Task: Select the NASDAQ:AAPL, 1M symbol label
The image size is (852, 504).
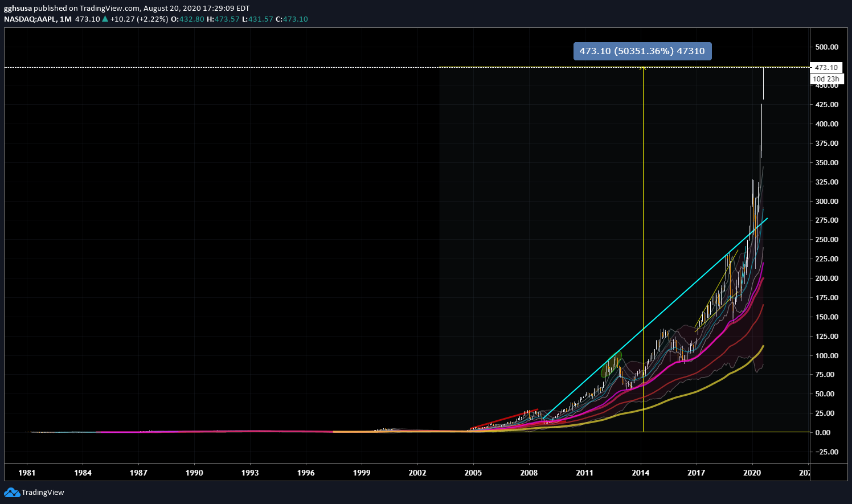Action: [x=38, y=19]
